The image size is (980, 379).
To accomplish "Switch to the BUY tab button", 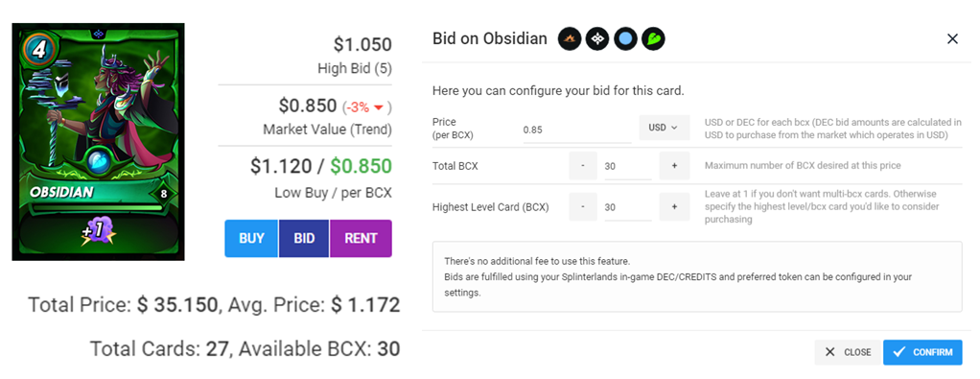I will [252, 238].
